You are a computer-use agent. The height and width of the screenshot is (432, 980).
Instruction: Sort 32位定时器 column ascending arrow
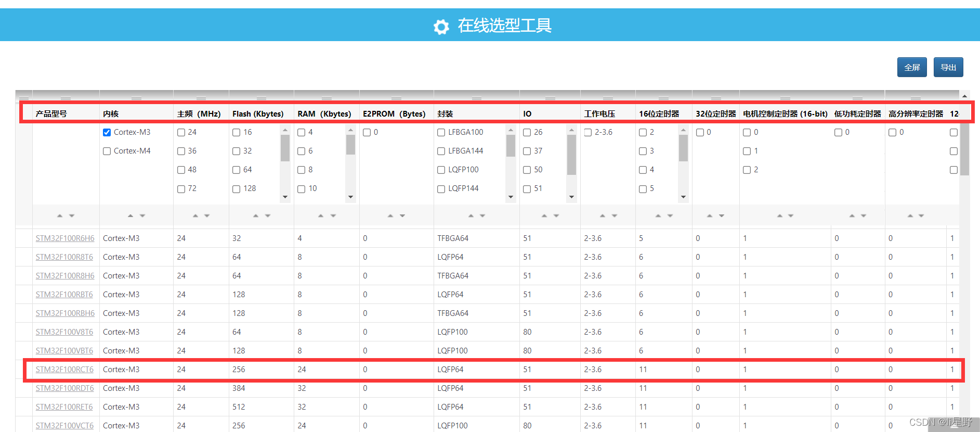tap(710, 215)
